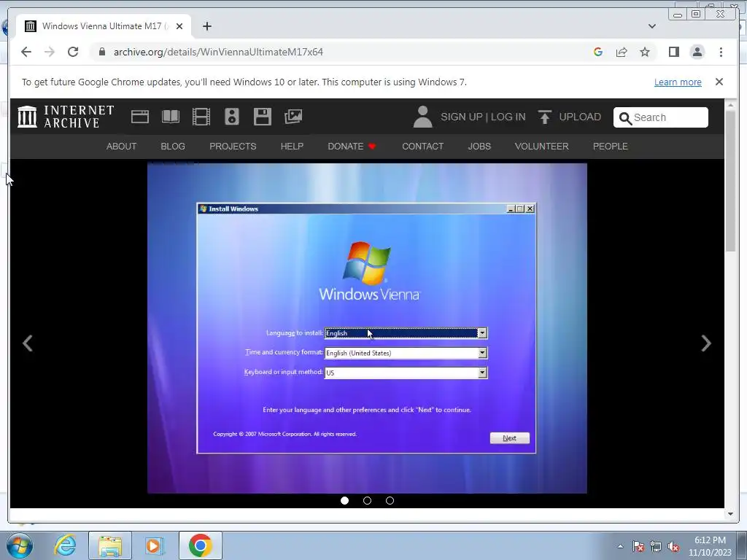The height and width of the screenshot is (560, 747).
Task: Open the PROJECTS menu item
Action: [233, 146]
